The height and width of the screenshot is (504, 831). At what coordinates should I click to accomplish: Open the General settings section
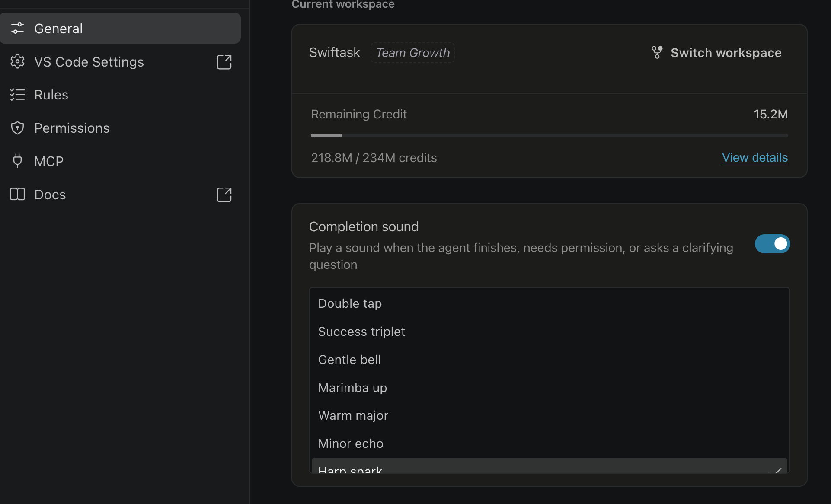pos(120,29)
